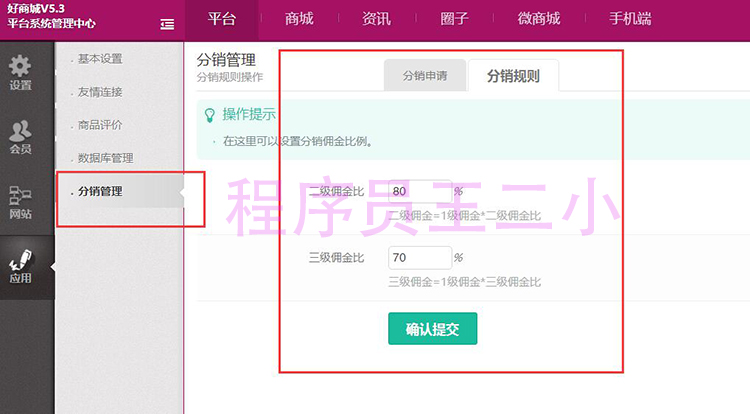750x414 pixels.
Task: Click the 二级佣金比 field label
Action: tap(336, 191)
